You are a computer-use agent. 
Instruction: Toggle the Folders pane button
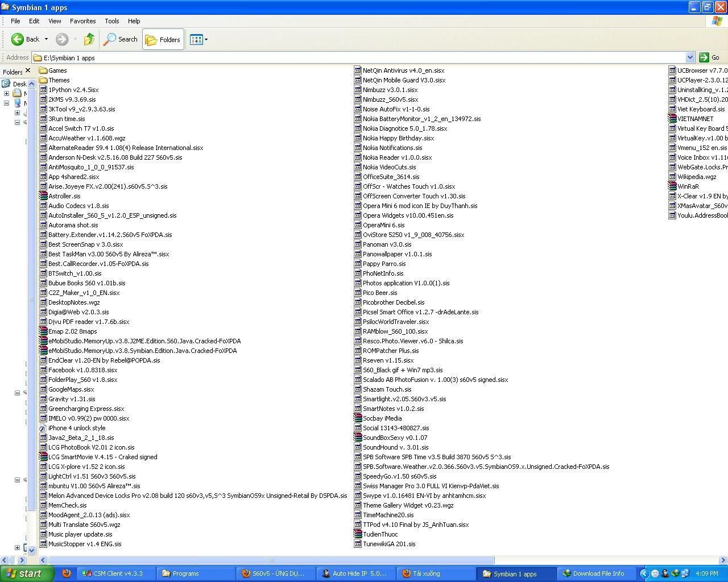pyautogui.click(x=163, y=39)
